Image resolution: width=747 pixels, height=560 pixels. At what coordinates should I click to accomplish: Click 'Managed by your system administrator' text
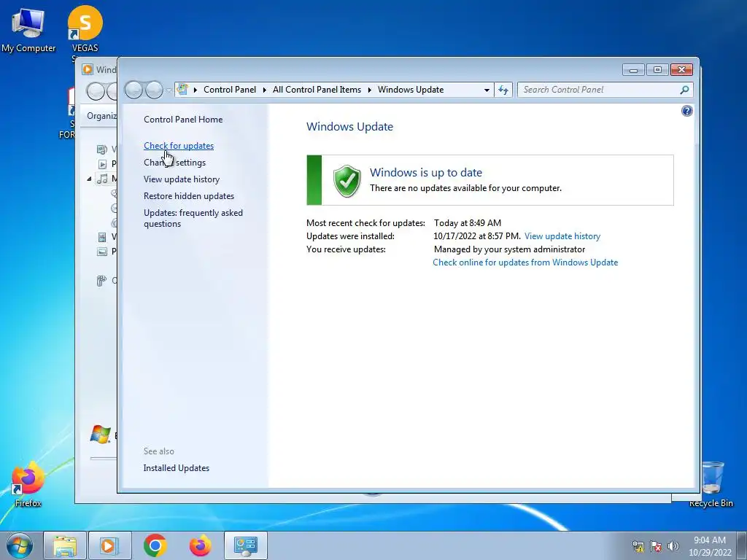pos(509,249)
